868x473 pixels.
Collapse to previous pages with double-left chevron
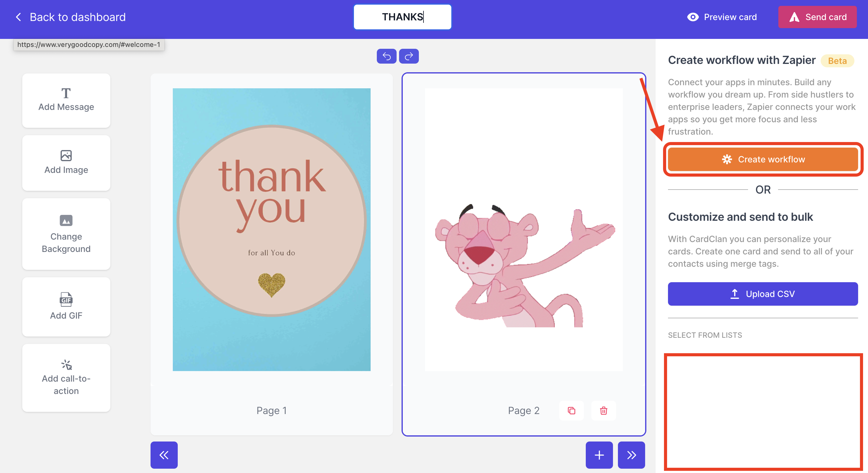(x=164, y=455)
